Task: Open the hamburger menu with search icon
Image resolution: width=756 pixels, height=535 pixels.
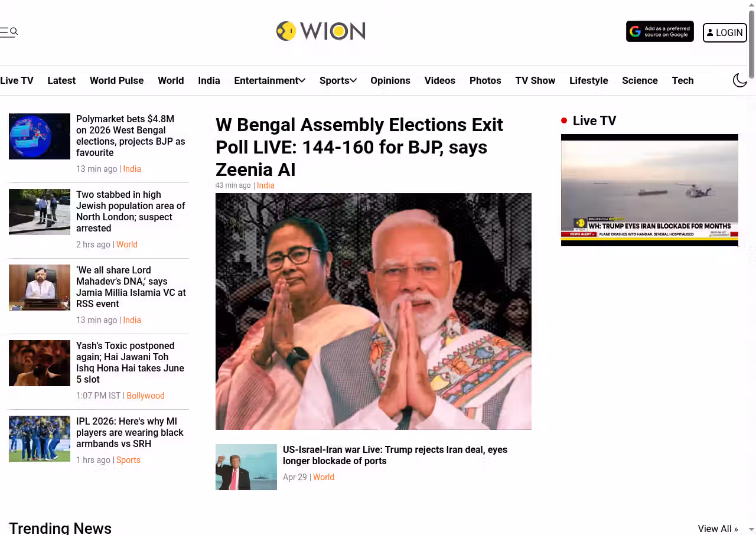Action: pyautogui.click(x=9, y=32)
